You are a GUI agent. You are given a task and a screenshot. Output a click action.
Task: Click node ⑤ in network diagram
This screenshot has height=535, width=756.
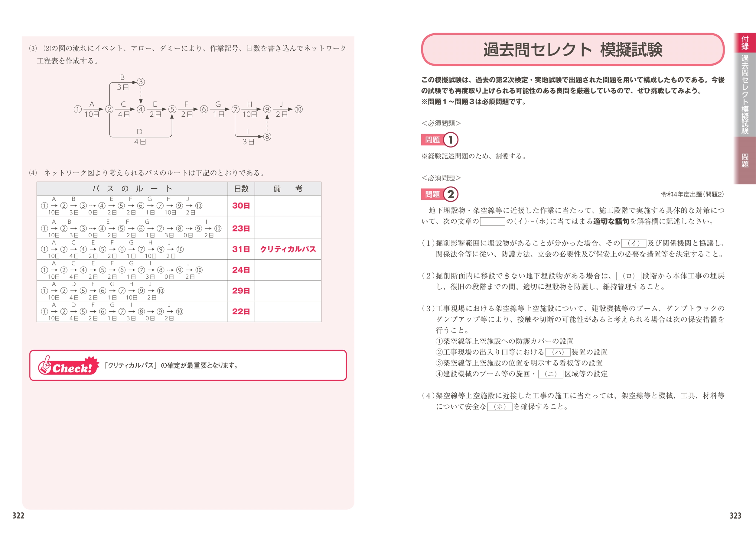point(172,109)
